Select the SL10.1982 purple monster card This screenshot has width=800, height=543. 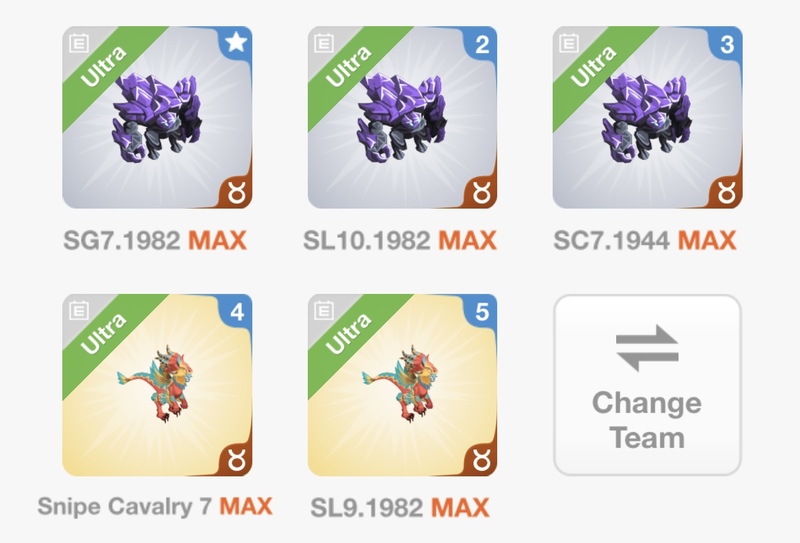[403, 117]
